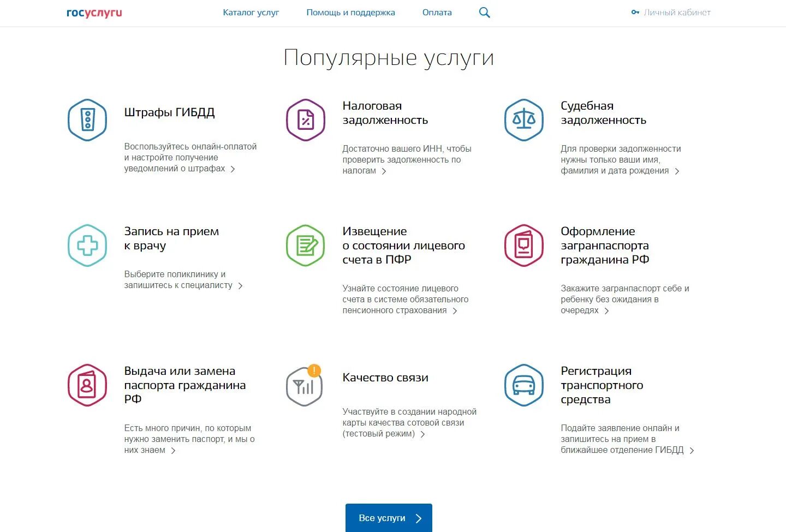Click chevron after 'пенсионного страхования'
This screenshot has height=532, width=786.
(x=455, y=311)
